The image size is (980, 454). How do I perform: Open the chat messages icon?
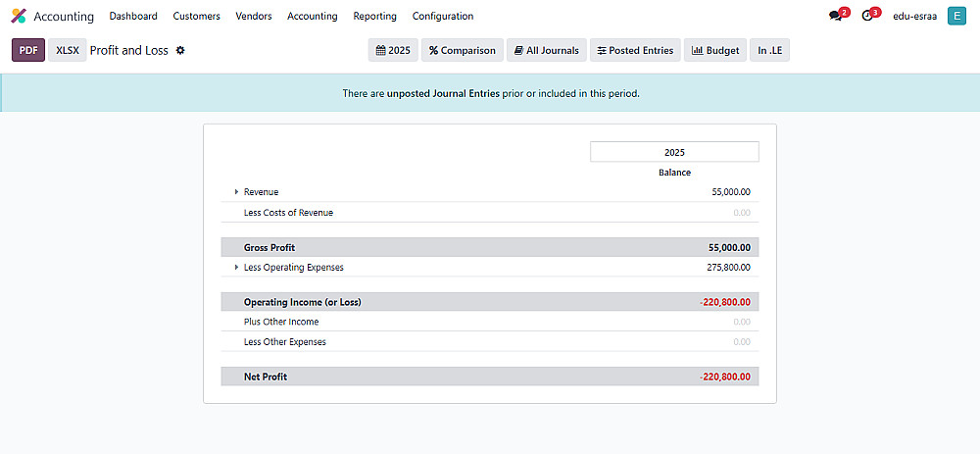click(835, 17)
